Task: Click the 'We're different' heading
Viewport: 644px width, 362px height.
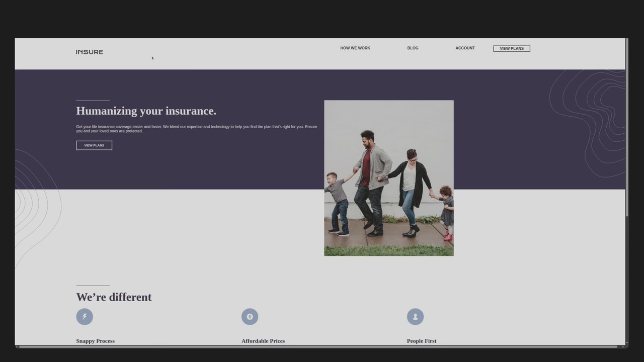Action: pos(114,297)
